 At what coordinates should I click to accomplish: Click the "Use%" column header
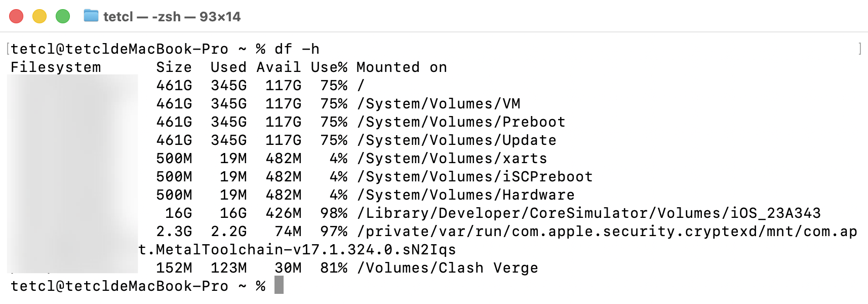(x=329, y=67)
